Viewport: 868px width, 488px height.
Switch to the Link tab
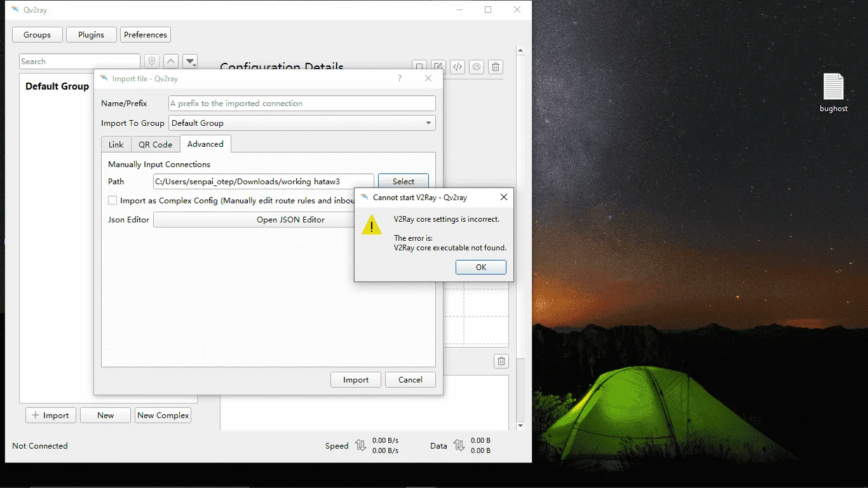116,144
